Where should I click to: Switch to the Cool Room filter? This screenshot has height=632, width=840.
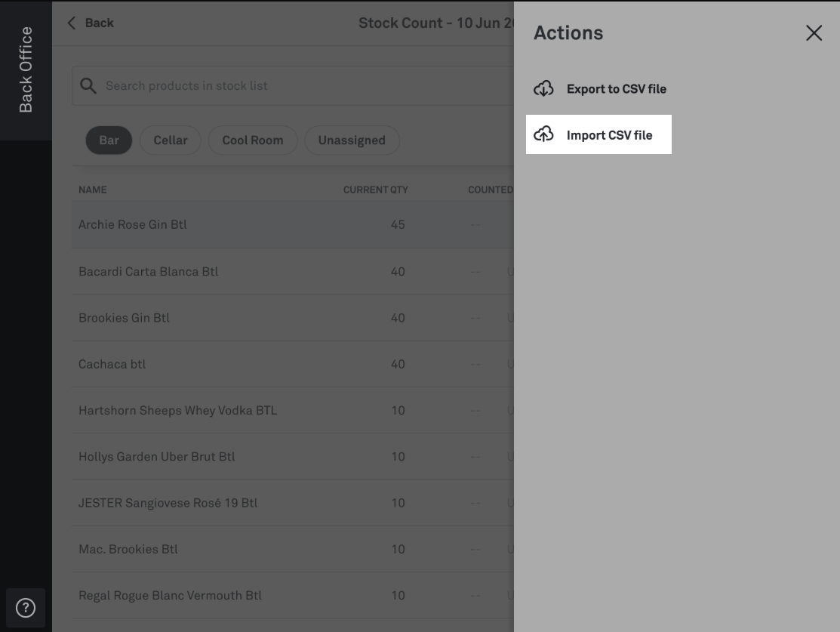tap(253, 140)
